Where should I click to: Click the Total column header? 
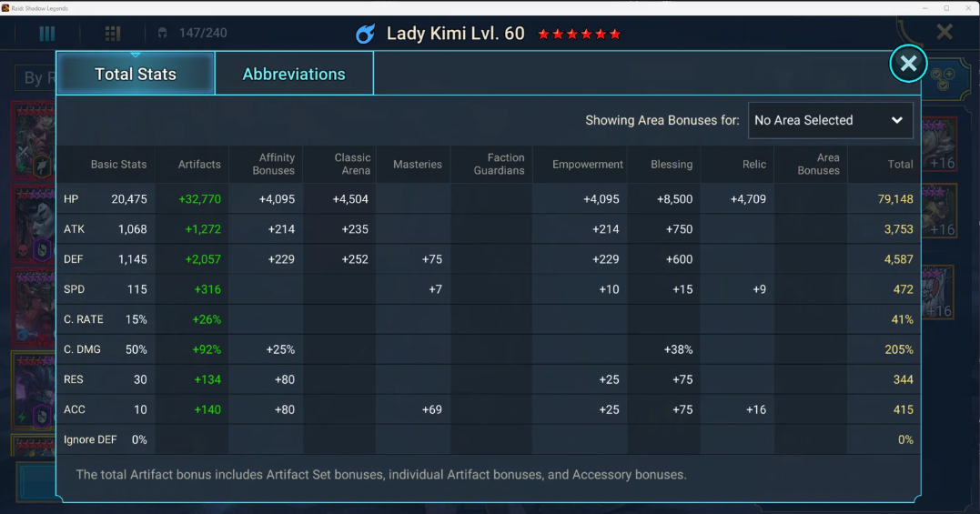point(901,165)
